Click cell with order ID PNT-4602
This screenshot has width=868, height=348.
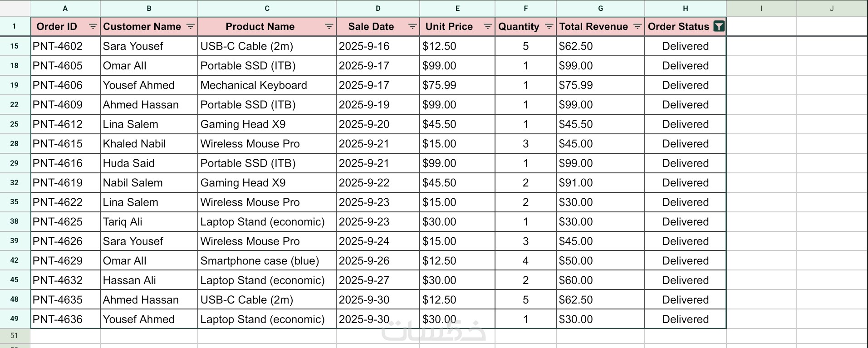coord(65,46)
